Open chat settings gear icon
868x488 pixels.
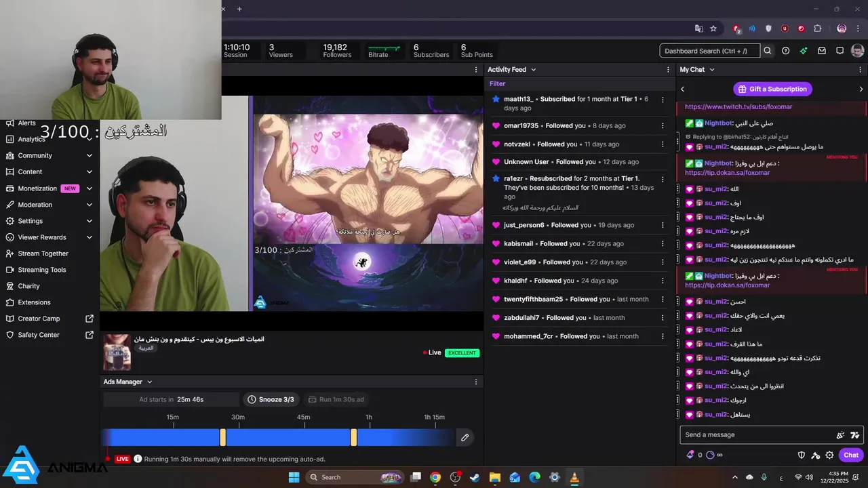pyautogui.click(x=829, y=455)
